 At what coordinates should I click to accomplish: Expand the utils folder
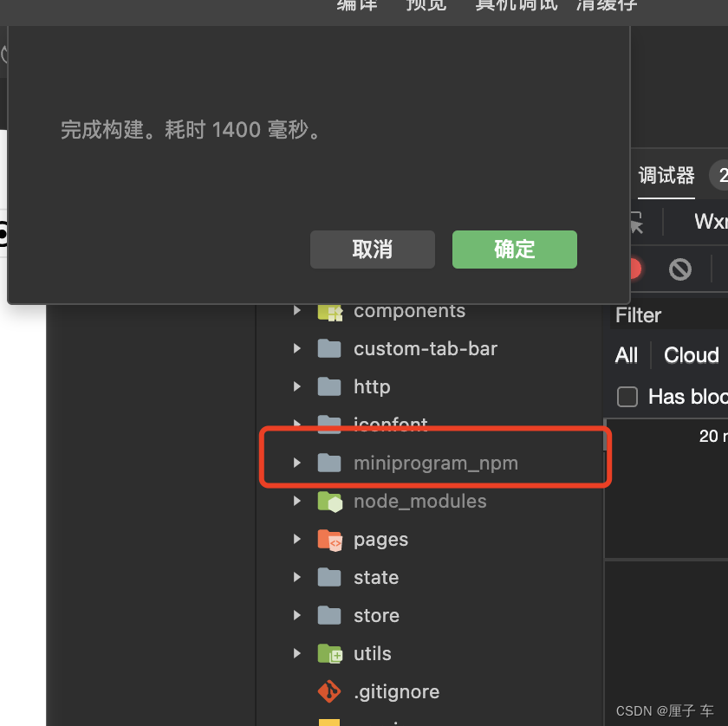[x=296, y=653]
